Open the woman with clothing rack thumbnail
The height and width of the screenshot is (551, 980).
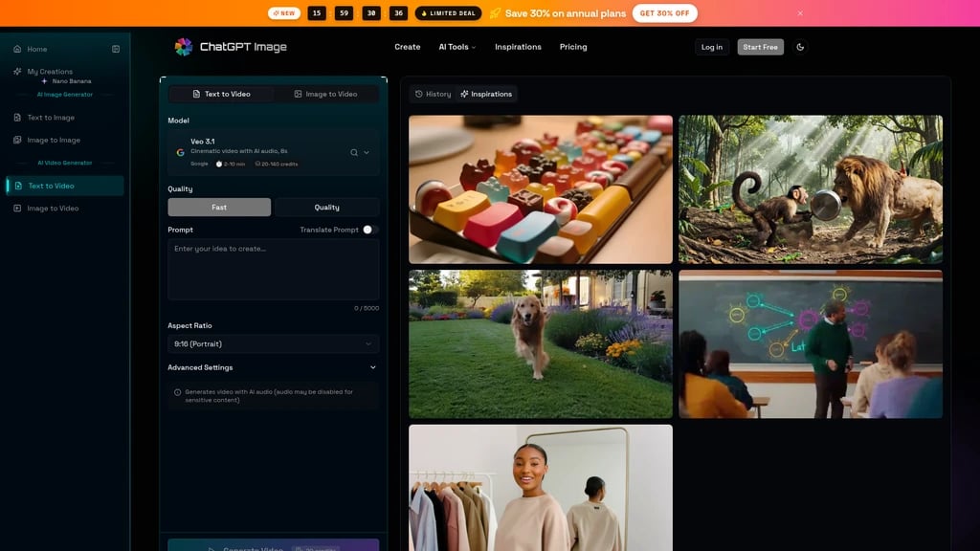(541, 488)
